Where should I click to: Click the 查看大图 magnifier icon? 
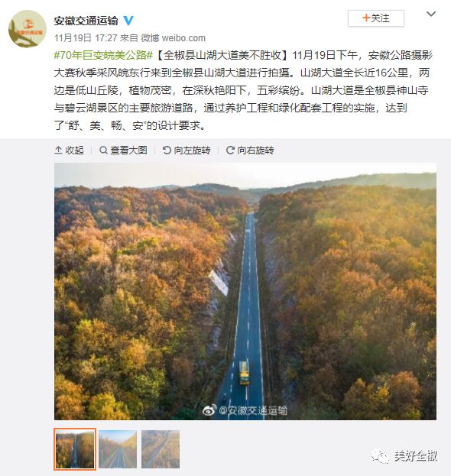tap(103, 150)
